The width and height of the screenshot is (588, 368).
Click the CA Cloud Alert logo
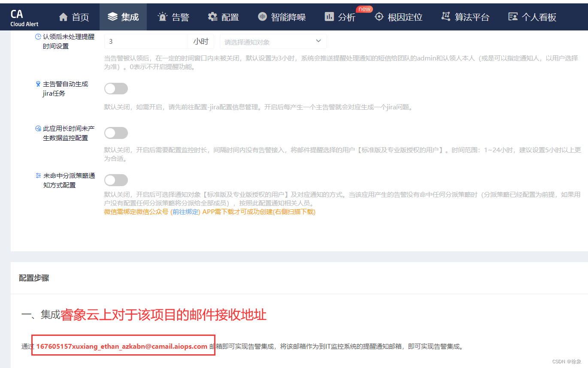tap(24, 17)
